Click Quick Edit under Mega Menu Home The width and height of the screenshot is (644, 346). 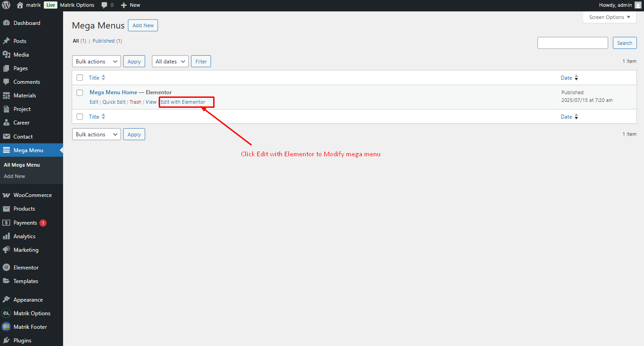[114, 102]
